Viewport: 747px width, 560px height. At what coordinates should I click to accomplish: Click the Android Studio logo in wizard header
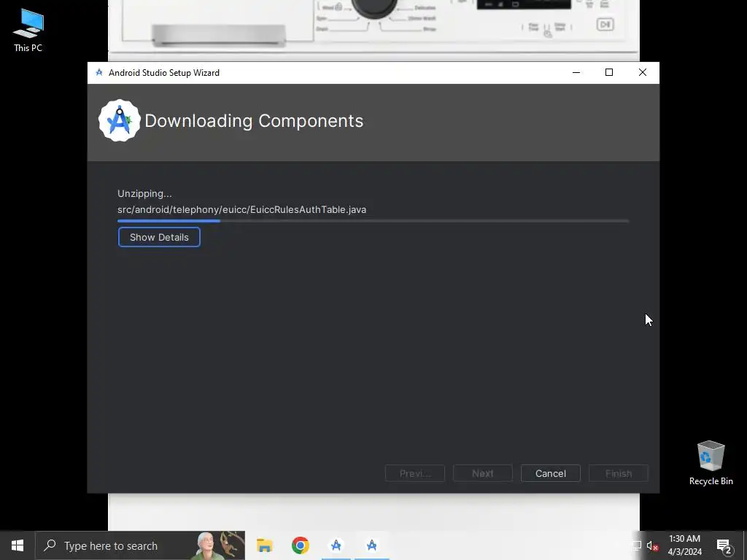coord(120,120)
